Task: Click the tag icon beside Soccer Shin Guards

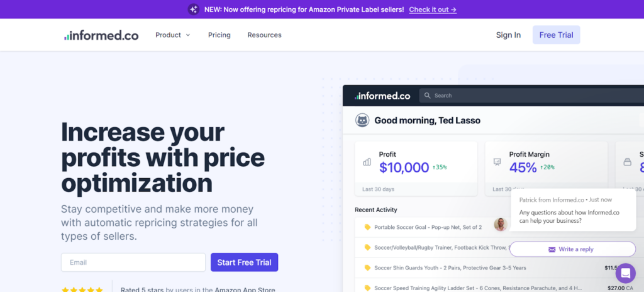Action: pos(367,267)
